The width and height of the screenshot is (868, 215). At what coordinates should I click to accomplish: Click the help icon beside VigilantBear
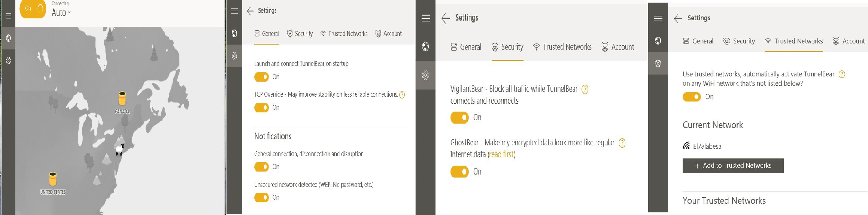point(585,89)
